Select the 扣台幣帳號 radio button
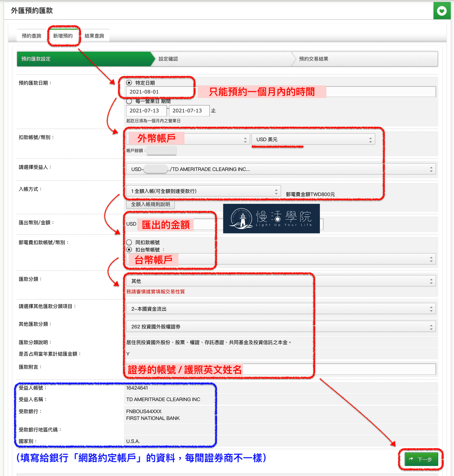 point(129,249)
